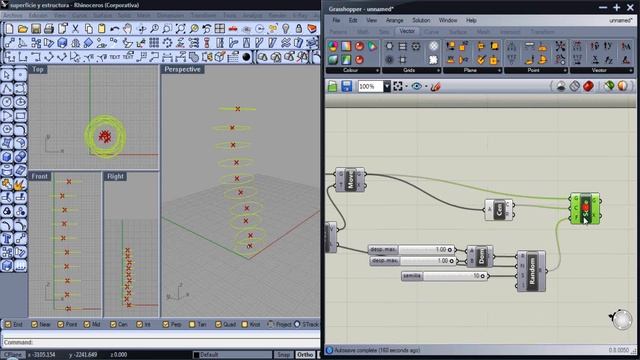Enable the Knot osnap checkbox
This screenshot has height=360, width=640.
coord(245,324)
